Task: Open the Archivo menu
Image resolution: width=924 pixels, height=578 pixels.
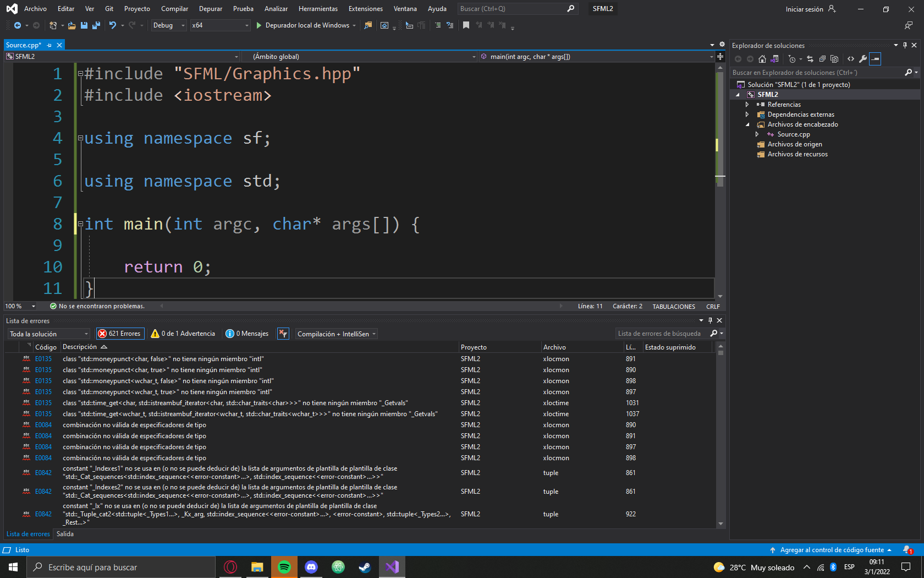Action: [x=35, y=9]
